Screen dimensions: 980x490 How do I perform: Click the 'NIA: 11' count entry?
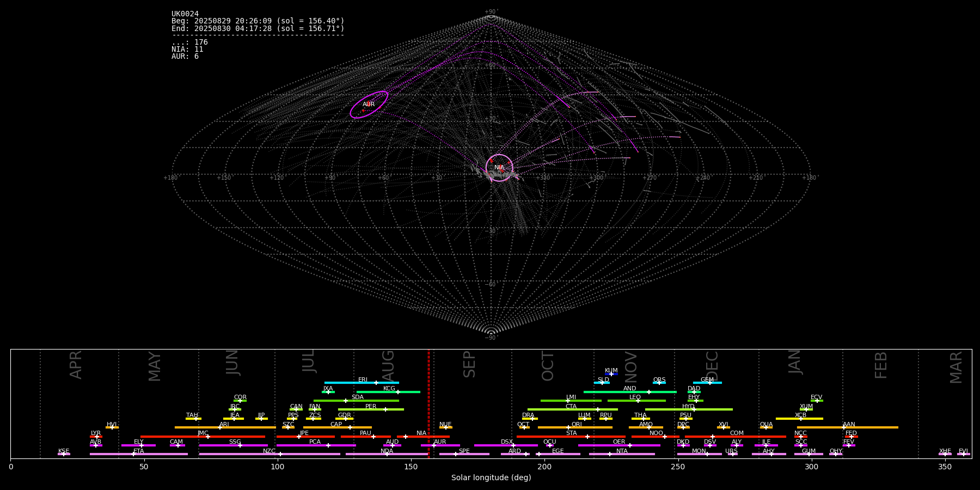187,50
